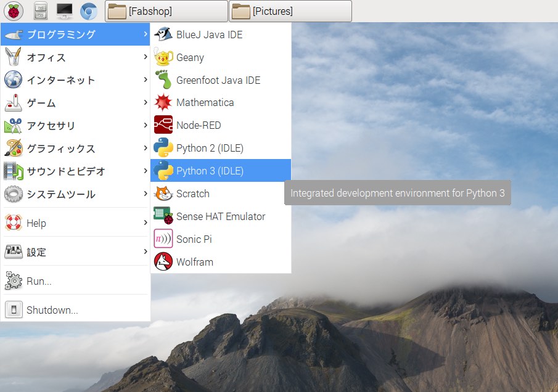Viewport: 558px width, 392px height.
Task: Click the Mathematica red star icon
Action: tap(163, 102)
